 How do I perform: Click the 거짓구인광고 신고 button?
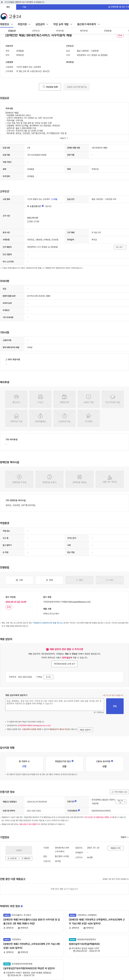pos(119,792)
